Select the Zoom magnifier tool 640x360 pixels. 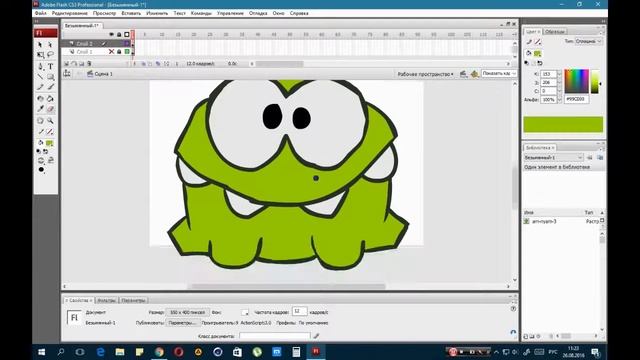coord(50,121)
